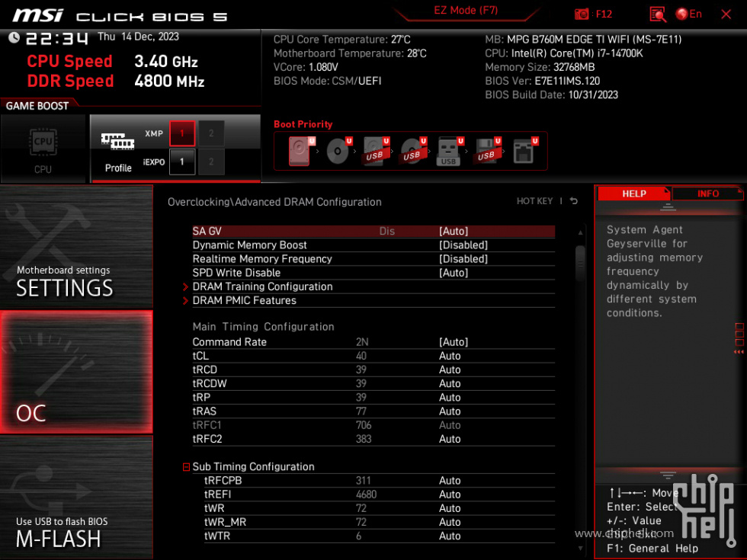747x560 pixels.
Task: Switch to the HELP tab
Action: coord(633,194)
